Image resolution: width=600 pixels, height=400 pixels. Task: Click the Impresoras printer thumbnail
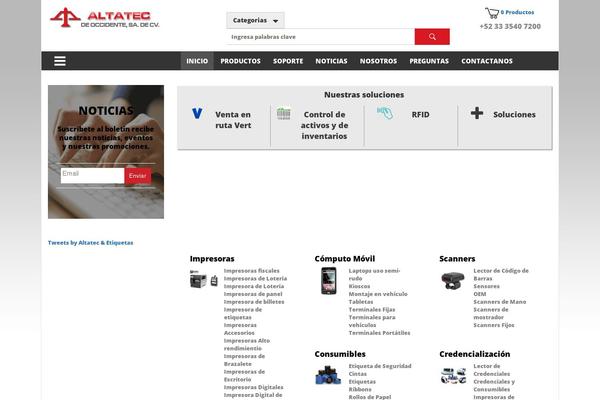tap(204, 279)
